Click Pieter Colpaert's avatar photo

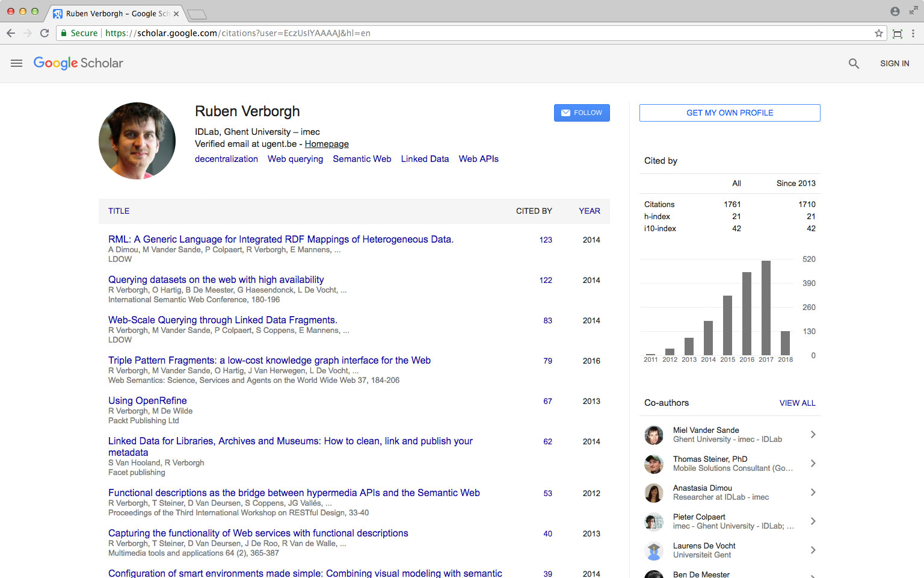[654, 521]
